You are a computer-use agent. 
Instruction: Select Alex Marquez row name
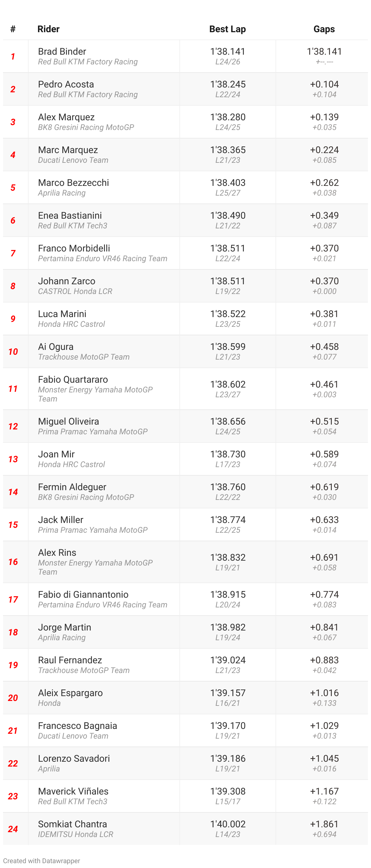[x=66, y=117]
